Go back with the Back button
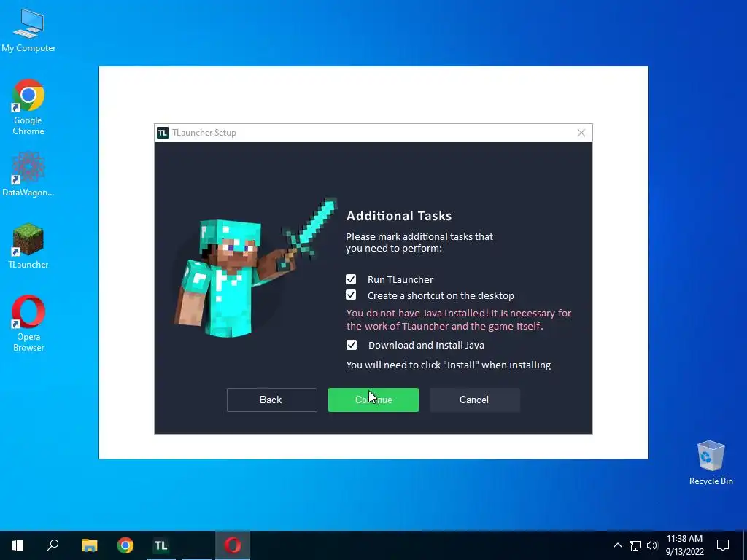Image resolution: width=747 pixels, height=560 pixels. [271, 400]
